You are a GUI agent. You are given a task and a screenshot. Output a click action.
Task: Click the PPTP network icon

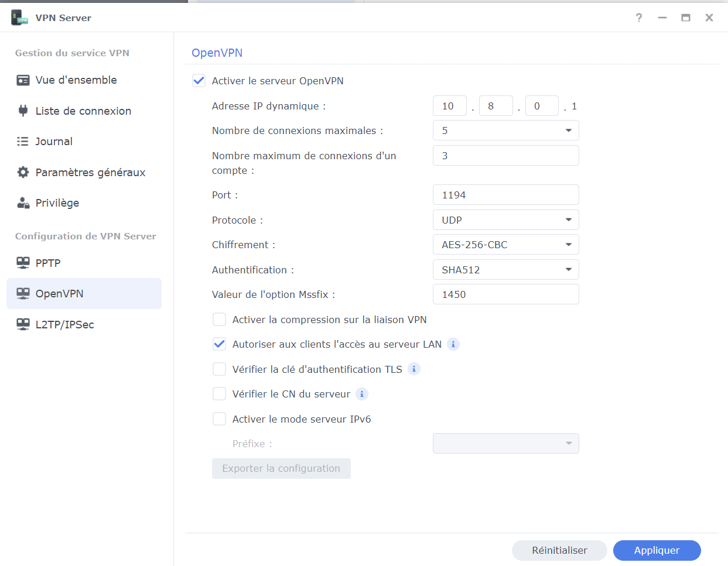(23, 263)
